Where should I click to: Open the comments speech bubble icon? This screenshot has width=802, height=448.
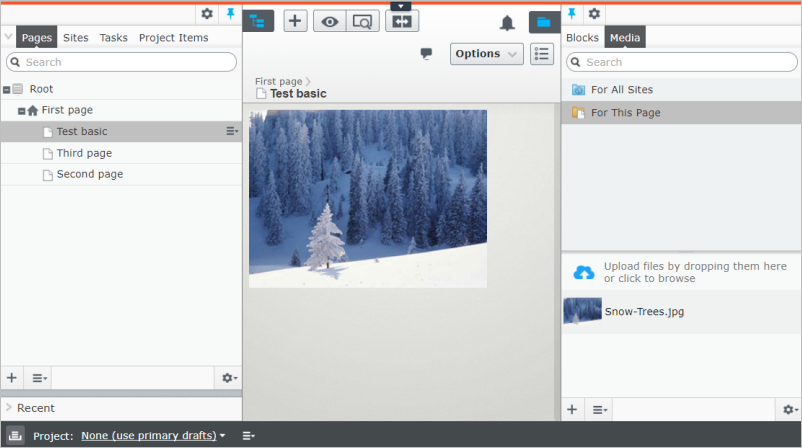pyautogui.click(x=426, y=54)
